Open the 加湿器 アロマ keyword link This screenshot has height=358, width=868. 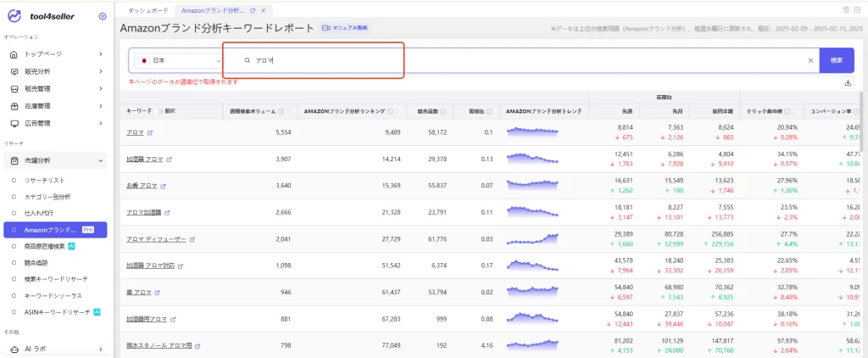point(144,159)
